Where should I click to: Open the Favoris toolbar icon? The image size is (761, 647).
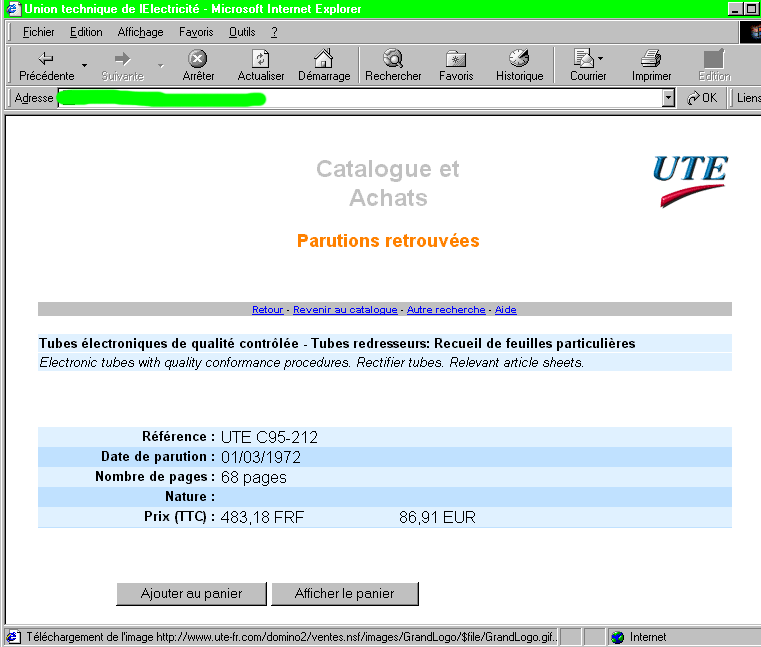click(x=456, y=59)
